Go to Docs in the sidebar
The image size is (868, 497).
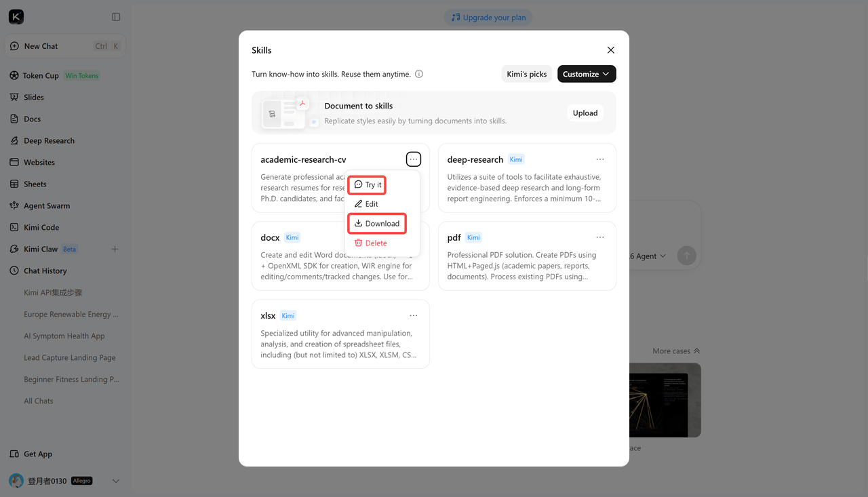coord(32,119)
